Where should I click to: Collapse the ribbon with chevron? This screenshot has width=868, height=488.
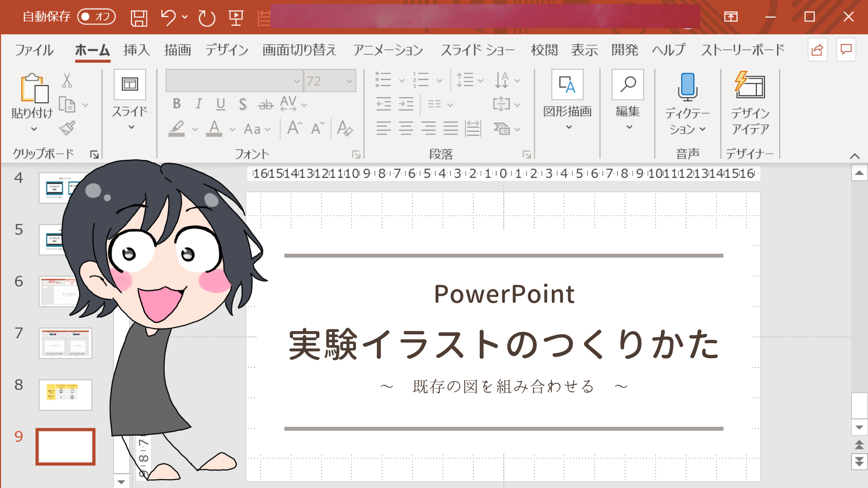[x=854, y=156]
